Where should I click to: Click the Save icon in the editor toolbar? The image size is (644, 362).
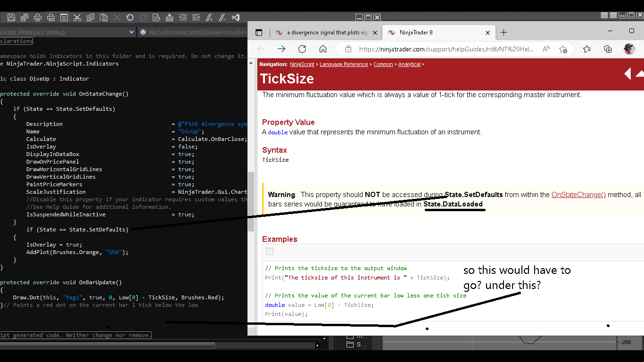pyautogui.click(x=11, y=18)
